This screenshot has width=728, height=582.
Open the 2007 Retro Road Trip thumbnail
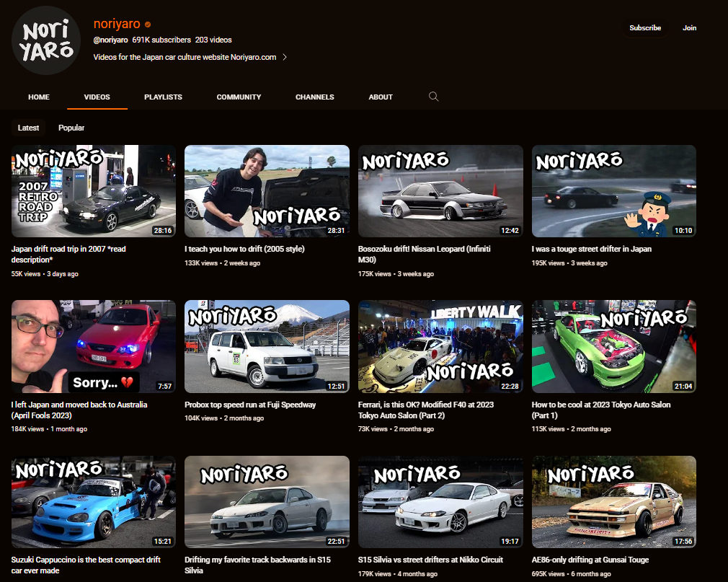coord(94,191)
